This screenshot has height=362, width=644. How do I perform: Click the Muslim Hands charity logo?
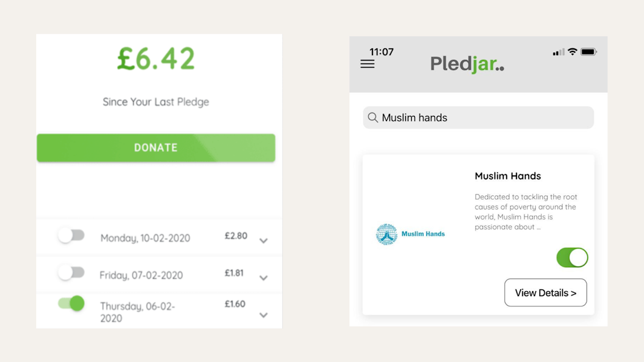(x=411, y=234)
